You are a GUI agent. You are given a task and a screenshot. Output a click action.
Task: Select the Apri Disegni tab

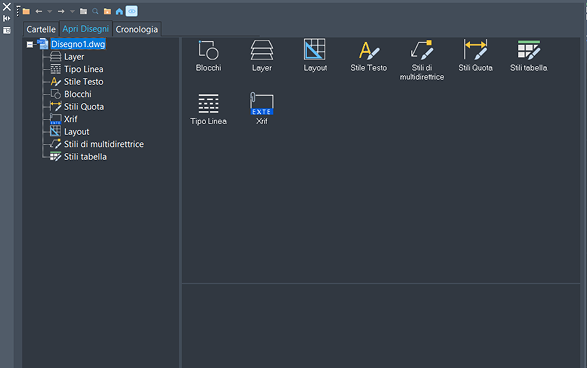86,29
